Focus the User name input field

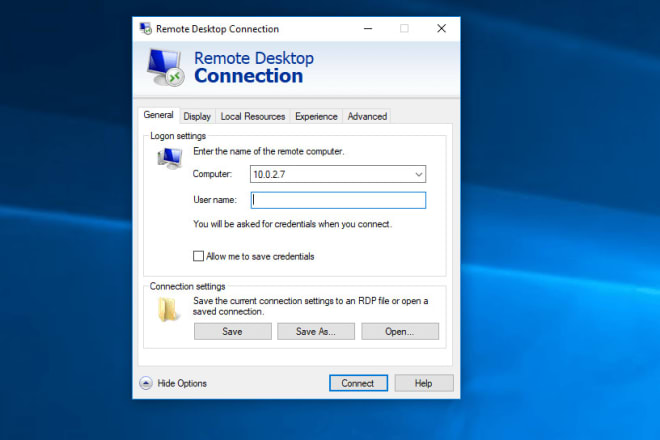(x=338, y=200)
